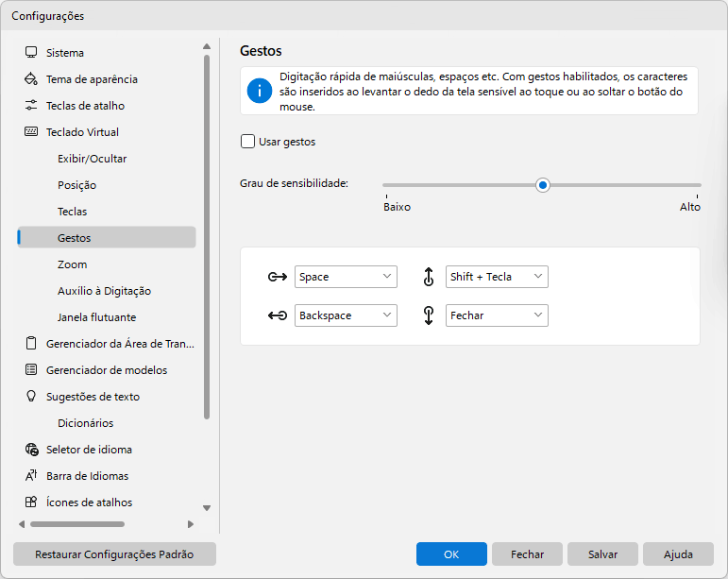The height and width of the screenshot is (579, 728).
Task: Click the swipe right gesture icon
Action: [278, 277]
